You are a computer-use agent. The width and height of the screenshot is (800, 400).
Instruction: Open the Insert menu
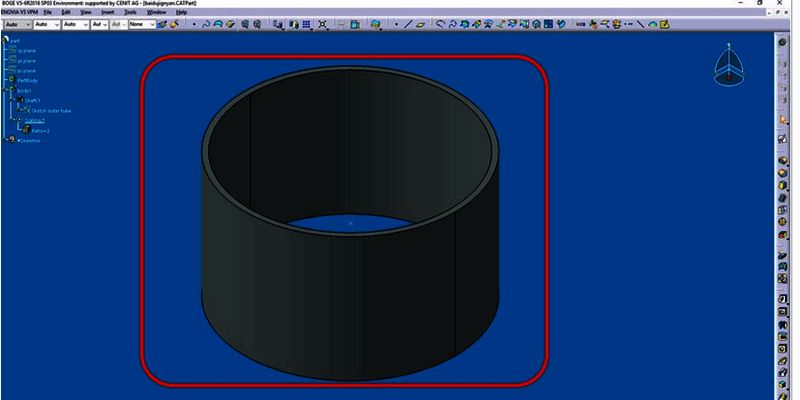point(107,12)
